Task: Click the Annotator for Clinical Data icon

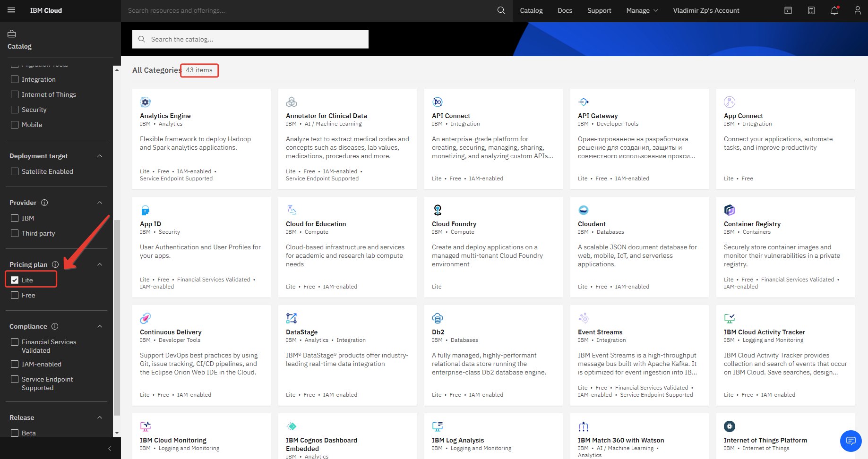Action: tap(292, 102)
